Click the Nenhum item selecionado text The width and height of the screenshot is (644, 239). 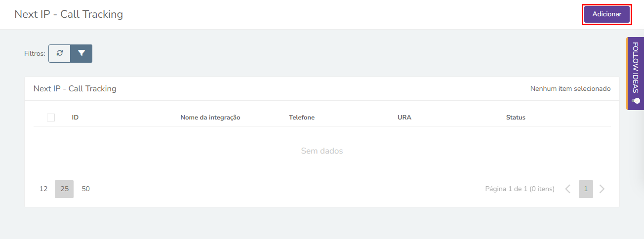[570, 89]
